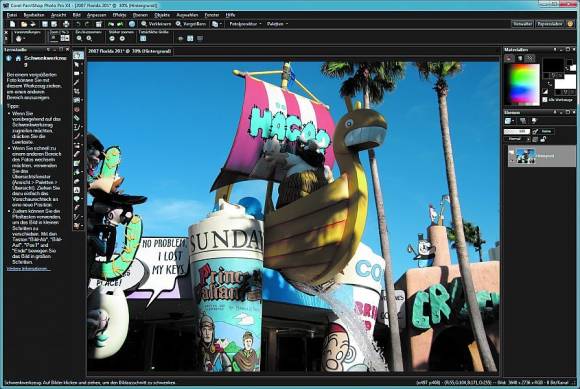The image size is (580, 389).
Task: Click the zoom in by one step icon
Action: point(122,38)
